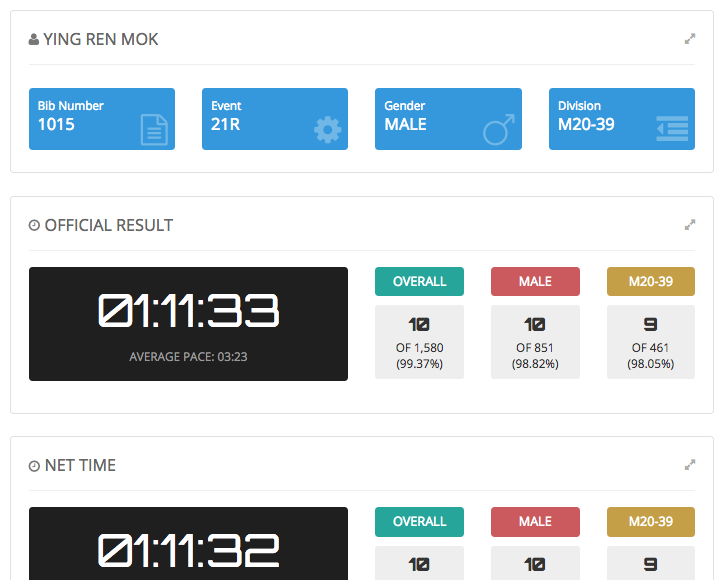Select the Overall label under Official Result

[x=419, y=281]
